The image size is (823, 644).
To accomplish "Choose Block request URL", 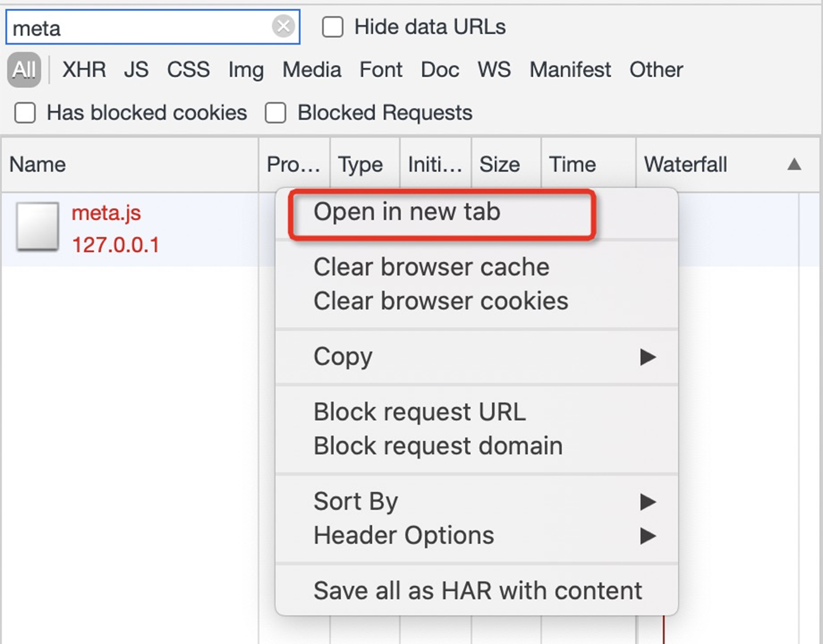I will pyautogui.click(x=420, y=412).
